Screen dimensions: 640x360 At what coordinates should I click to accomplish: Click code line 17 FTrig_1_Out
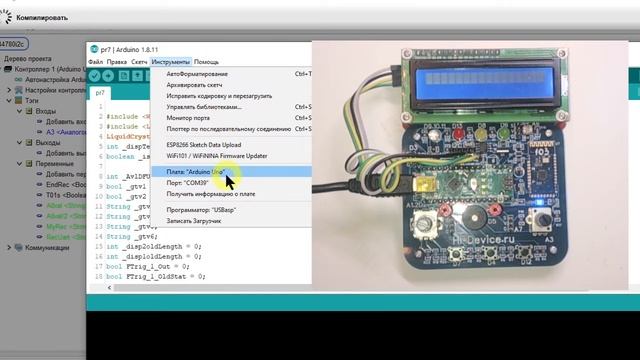point(147,266)
